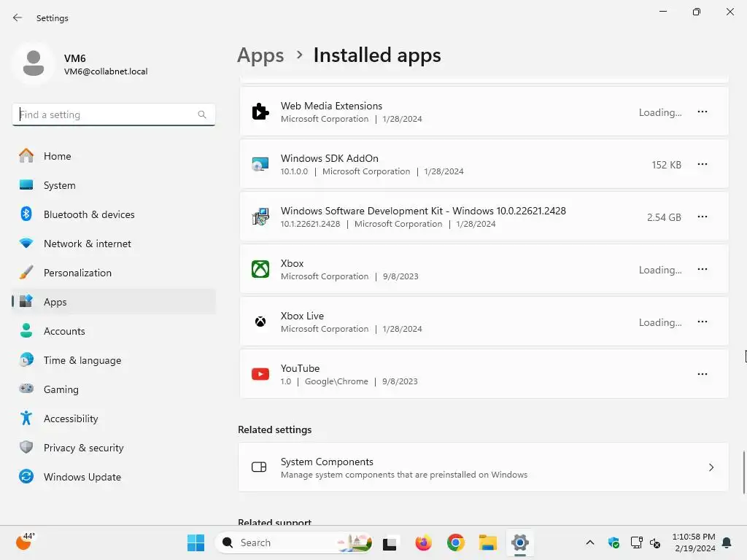Open Time & language settings
Screen dimensions: 747x560
(x=113, y=360)
